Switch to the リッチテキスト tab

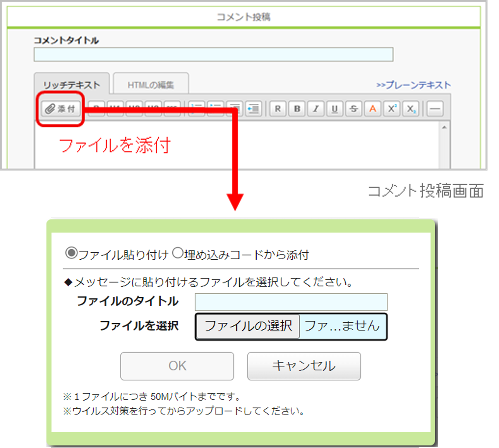tap(71, 85)
